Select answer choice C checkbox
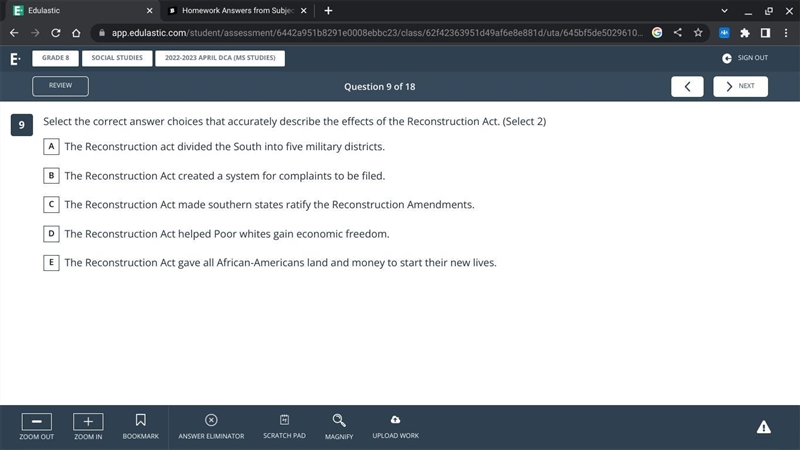The height and width of the screenshot is (450, 800). [x=51, y=205]
